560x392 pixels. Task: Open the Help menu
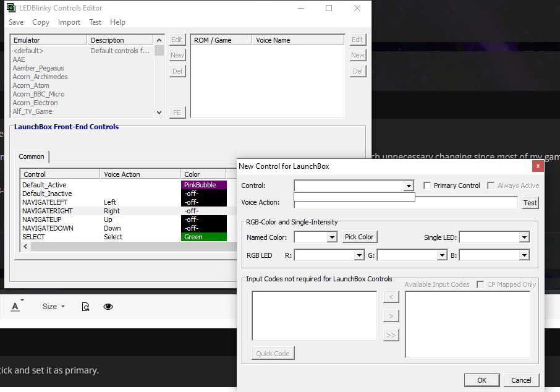pos(117,22)
